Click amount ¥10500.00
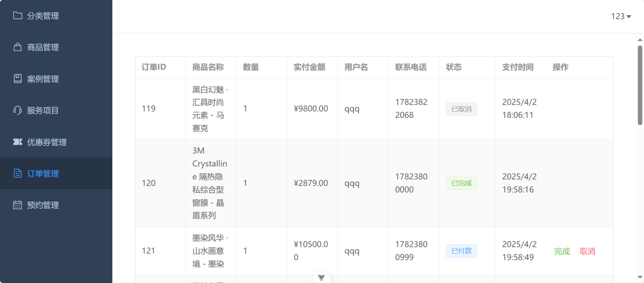Screen dimensions: 644x283 click(x=311, y=250)
